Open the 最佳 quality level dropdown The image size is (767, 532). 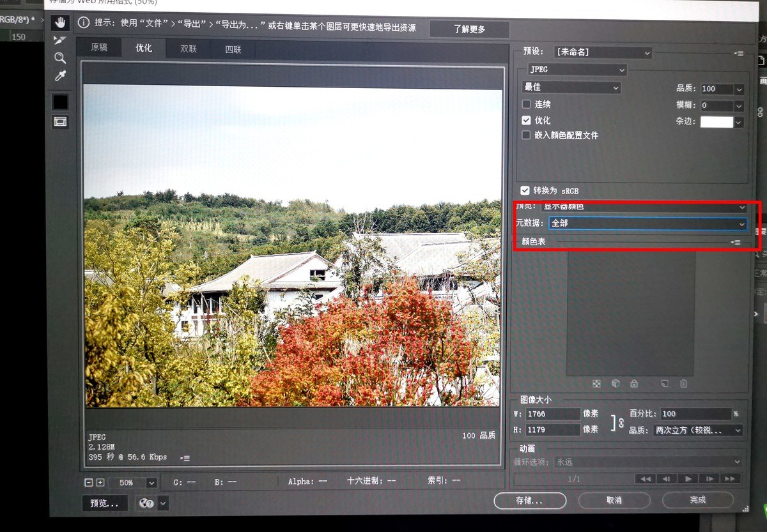pyautogui.click(x=572, y=87)
